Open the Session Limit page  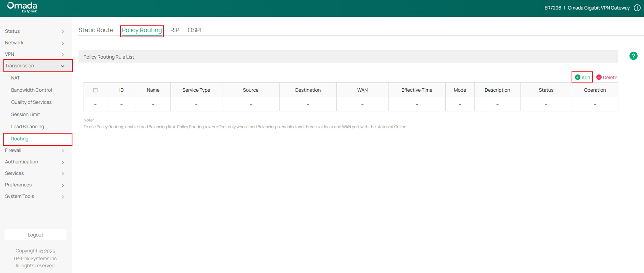tap(26, 114)
